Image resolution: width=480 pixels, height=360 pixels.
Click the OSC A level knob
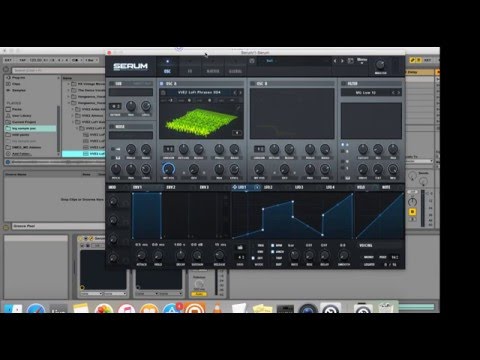[x=234, y=169]
